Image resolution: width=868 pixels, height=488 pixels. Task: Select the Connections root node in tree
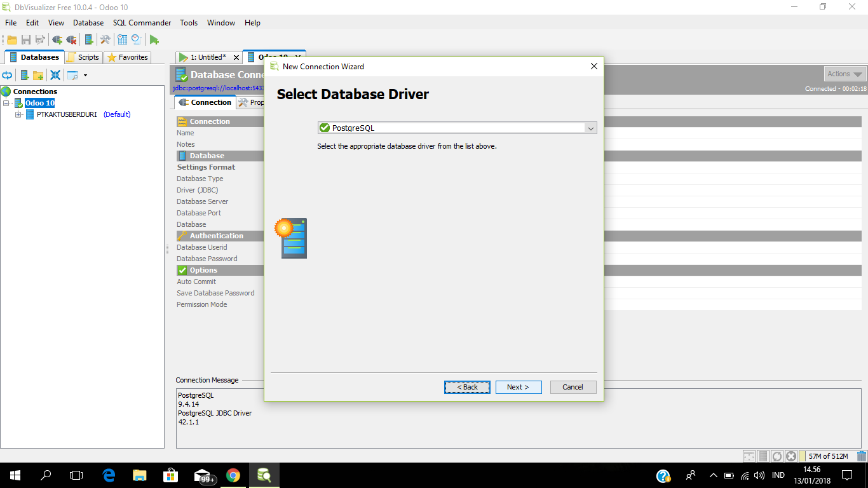click(x=35, y=91)
